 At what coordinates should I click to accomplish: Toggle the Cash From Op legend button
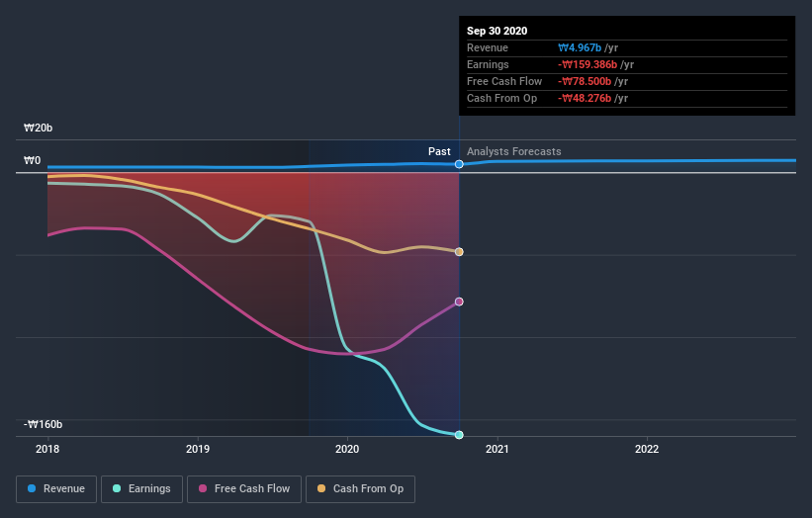tap(360, 489)
